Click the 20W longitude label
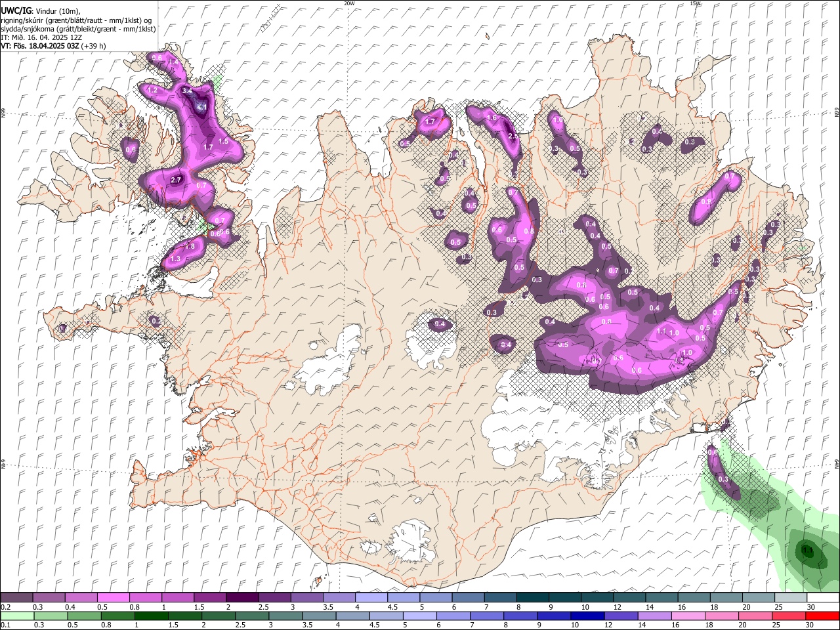 350,3
